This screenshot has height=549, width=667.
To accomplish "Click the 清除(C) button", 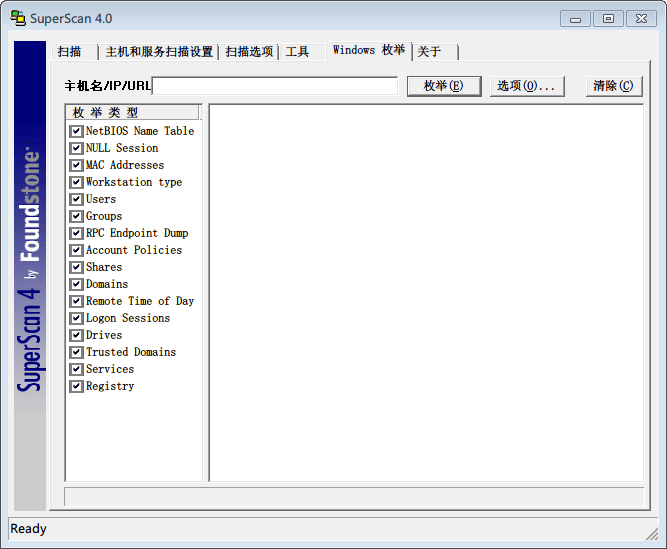I will click(x=613, y=86).
